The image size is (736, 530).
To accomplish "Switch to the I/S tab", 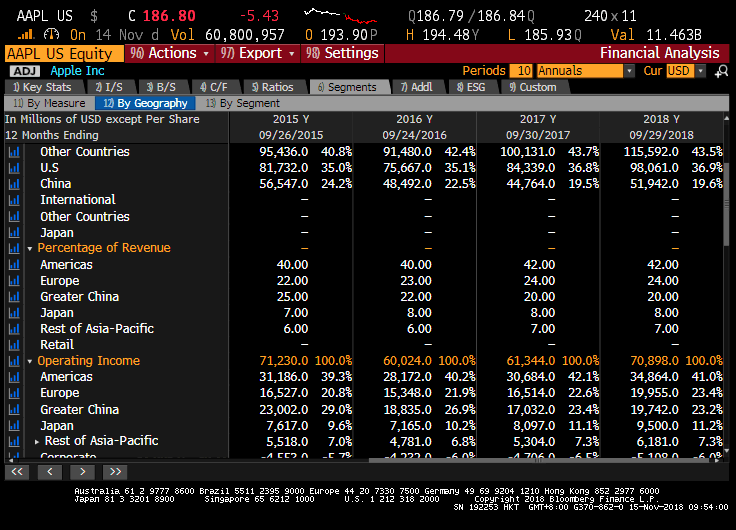I will (x=110, y=87).
